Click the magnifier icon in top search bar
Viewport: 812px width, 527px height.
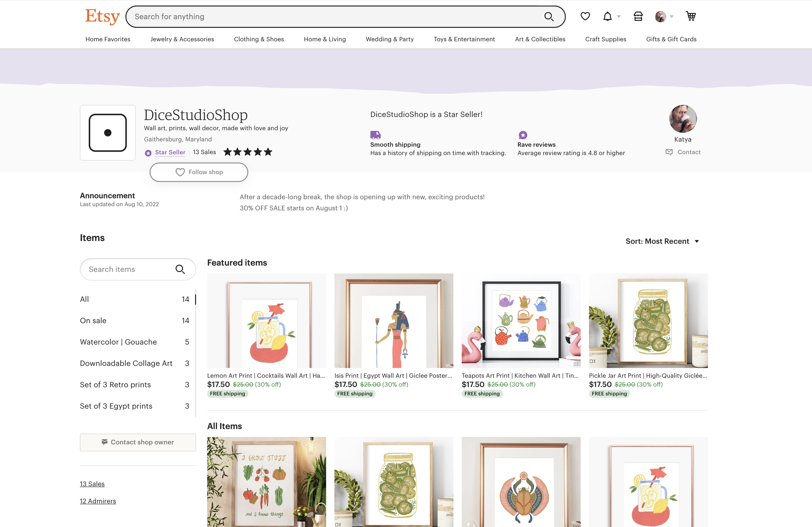[549, 16]
